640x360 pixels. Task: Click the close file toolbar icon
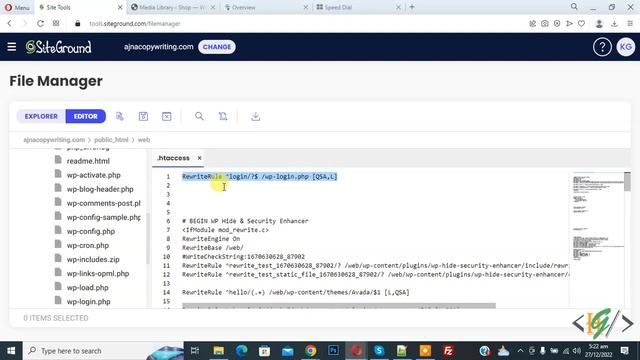[167, 116]
